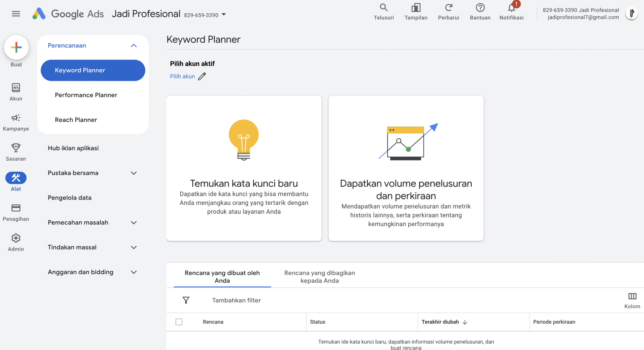Tick the select-all Rencana checkbox
644x350 pixels.
click(x=179, y=322)
